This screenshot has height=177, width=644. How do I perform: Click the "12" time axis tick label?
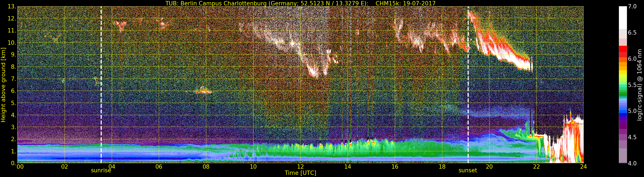click(x=300, y=166)
